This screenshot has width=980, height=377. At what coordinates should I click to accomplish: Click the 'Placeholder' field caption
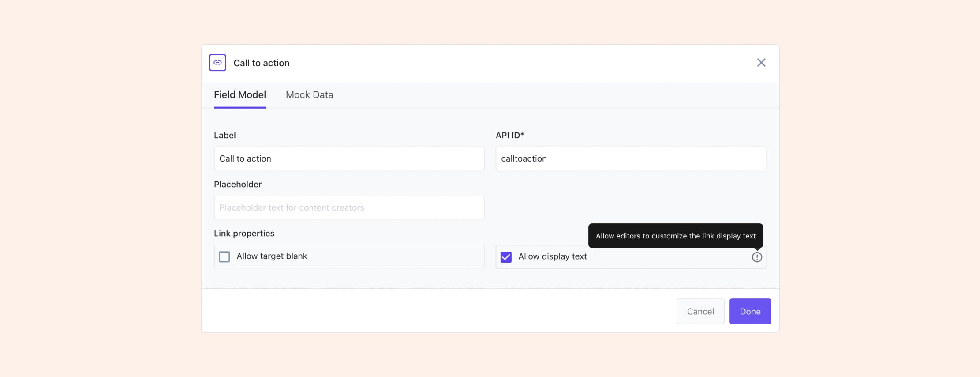[x=238, y=184]
